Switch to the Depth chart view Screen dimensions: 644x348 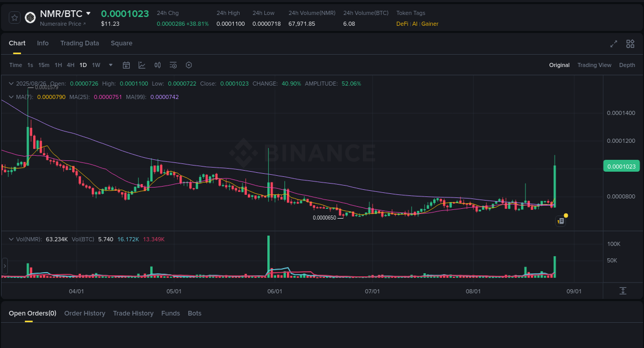[x=627, y=65]
